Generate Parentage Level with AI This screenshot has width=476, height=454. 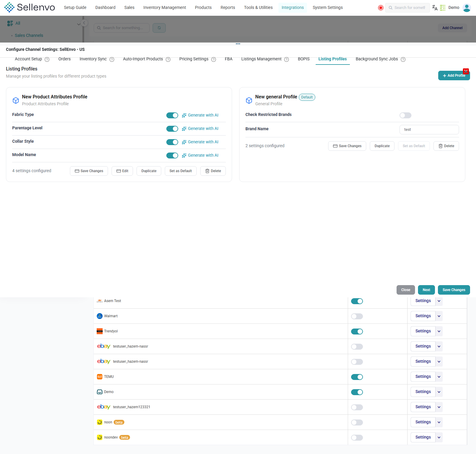tap(200, 128)
